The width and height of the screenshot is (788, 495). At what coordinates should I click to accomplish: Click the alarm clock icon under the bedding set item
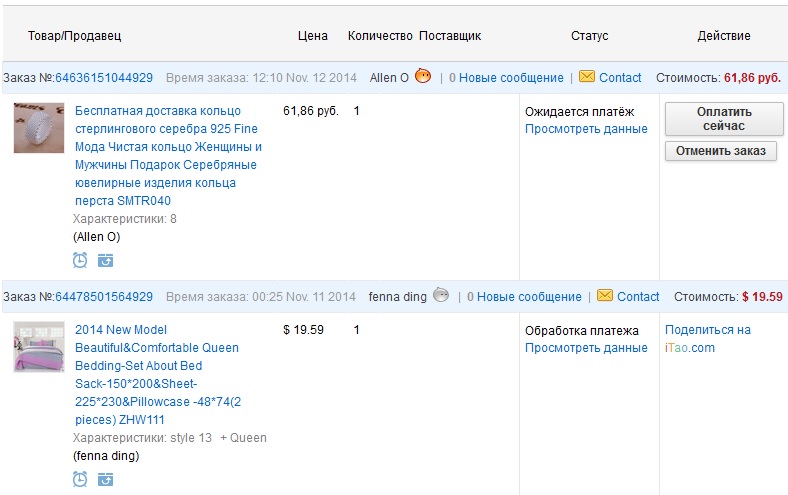click(x=80, y=479)
